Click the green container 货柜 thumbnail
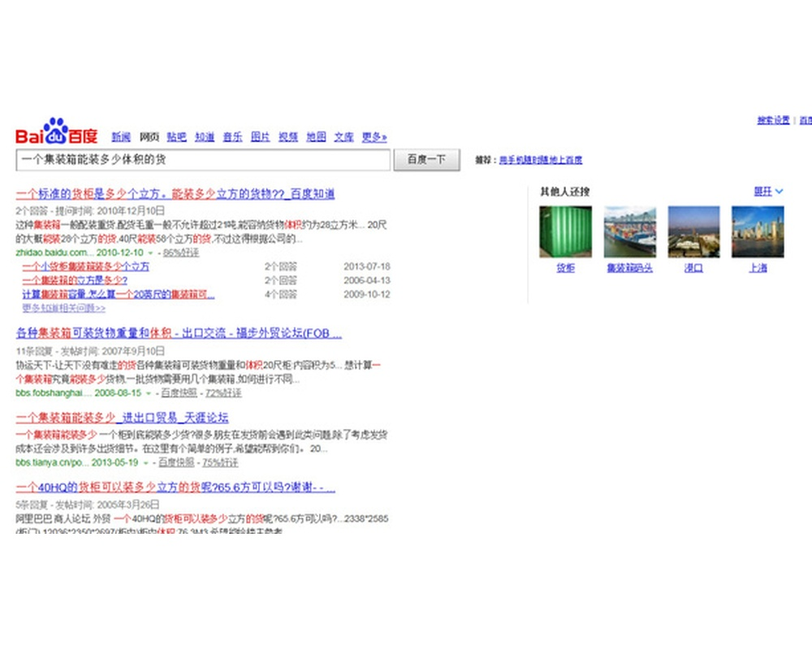 565,232
